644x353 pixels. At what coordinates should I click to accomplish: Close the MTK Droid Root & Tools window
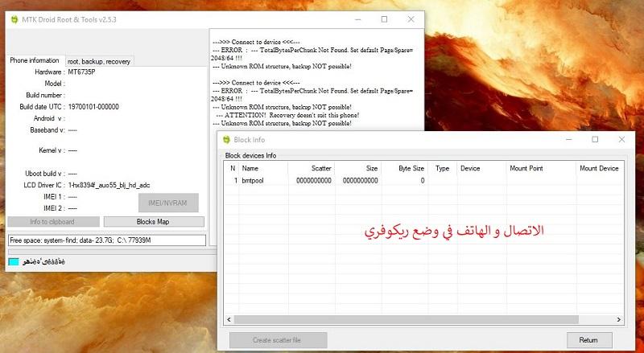pyautogui.click(x=411, y=19)
